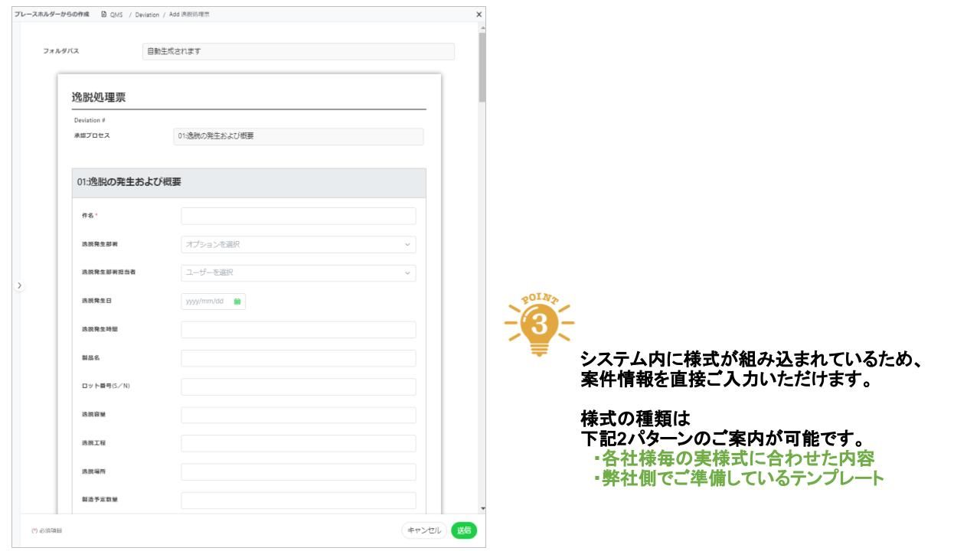Click the vertical scrollbar thumb
Screen dimensions: 980x551
pos(482,67)
